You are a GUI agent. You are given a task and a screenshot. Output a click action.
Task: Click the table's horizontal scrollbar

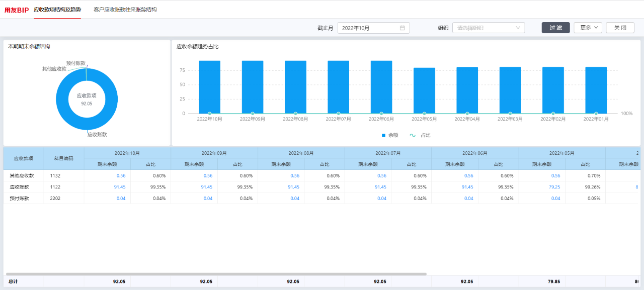[216, 274]
